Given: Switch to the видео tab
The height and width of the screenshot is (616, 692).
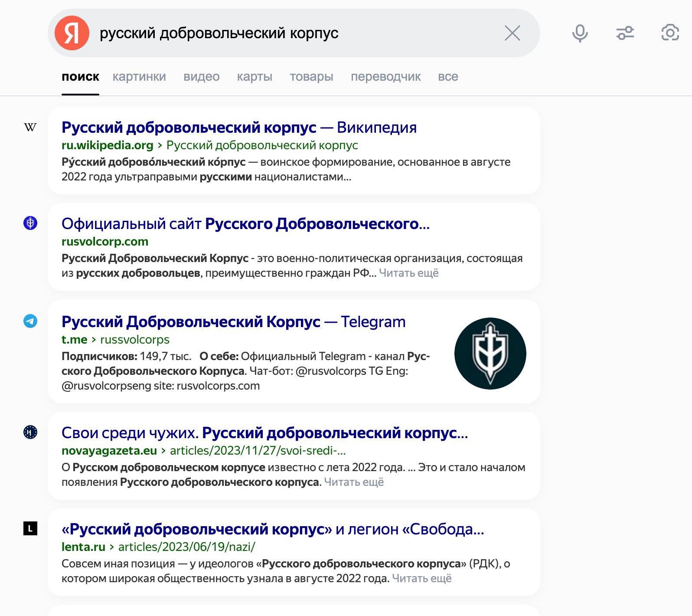Looking at the screenshot, I should (201, 77).
